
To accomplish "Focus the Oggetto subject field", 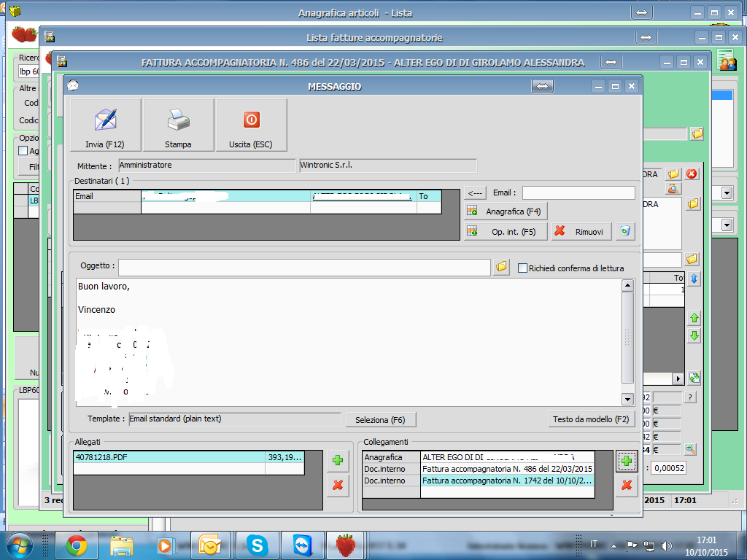I will coord(304,267).
